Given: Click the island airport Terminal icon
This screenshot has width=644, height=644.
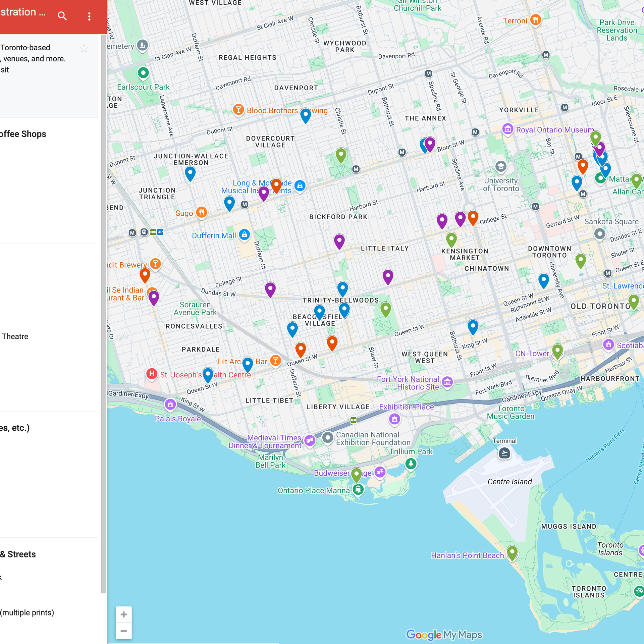Looking at the screenshot, I should click(x=504, y=453).
